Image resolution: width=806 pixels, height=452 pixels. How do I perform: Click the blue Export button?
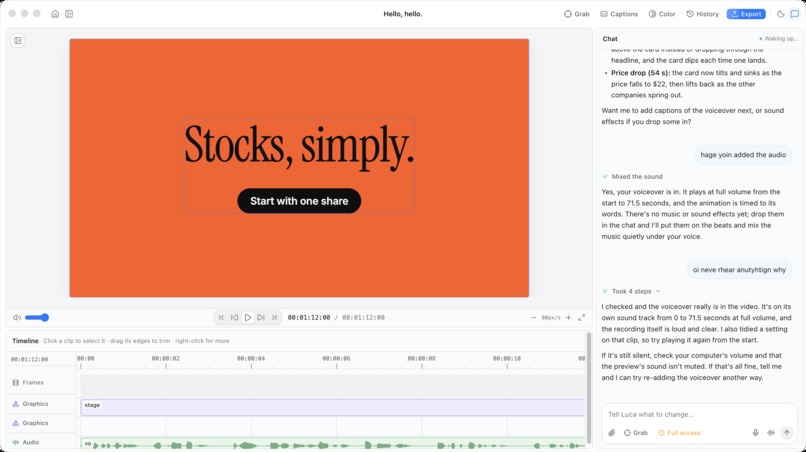746,14
